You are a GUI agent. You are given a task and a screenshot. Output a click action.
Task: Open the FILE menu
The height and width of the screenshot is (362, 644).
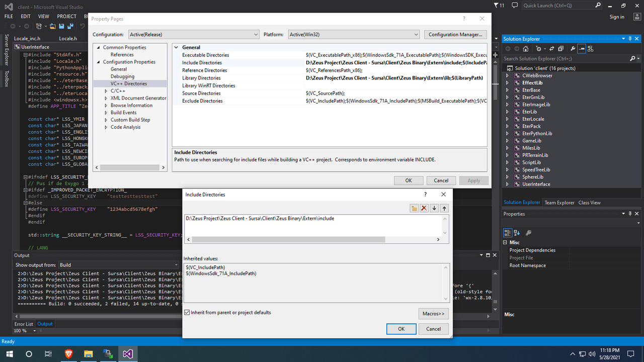tap(9, 17)
